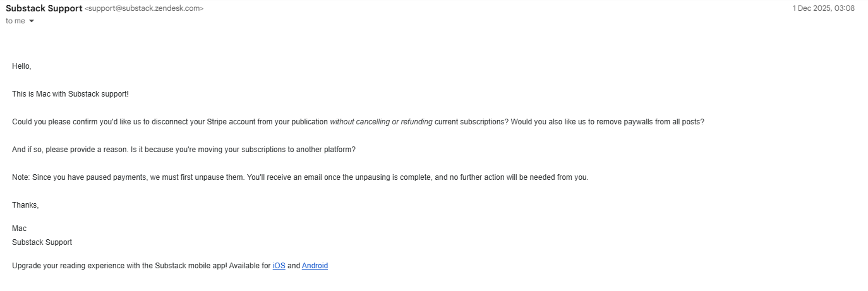
Task: Click the "Mac" signature name
Action: pos(19,229)
